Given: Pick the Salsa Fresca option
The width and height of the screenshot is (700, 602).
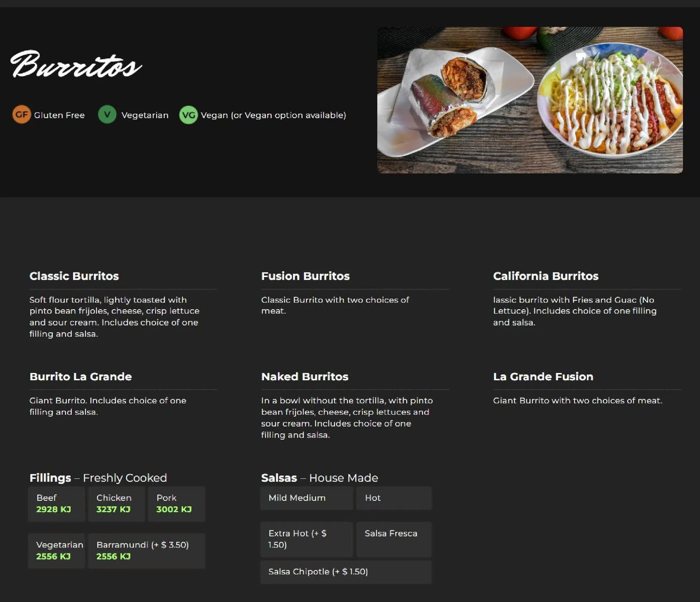Looking at the screenshot, I should 394,539.
